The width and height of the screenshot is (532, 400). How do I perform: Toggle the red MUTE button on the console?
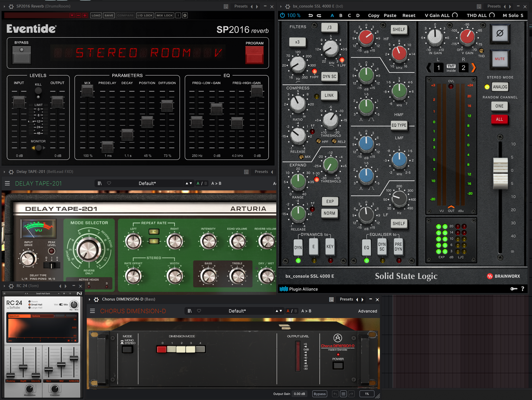(500, 59)
